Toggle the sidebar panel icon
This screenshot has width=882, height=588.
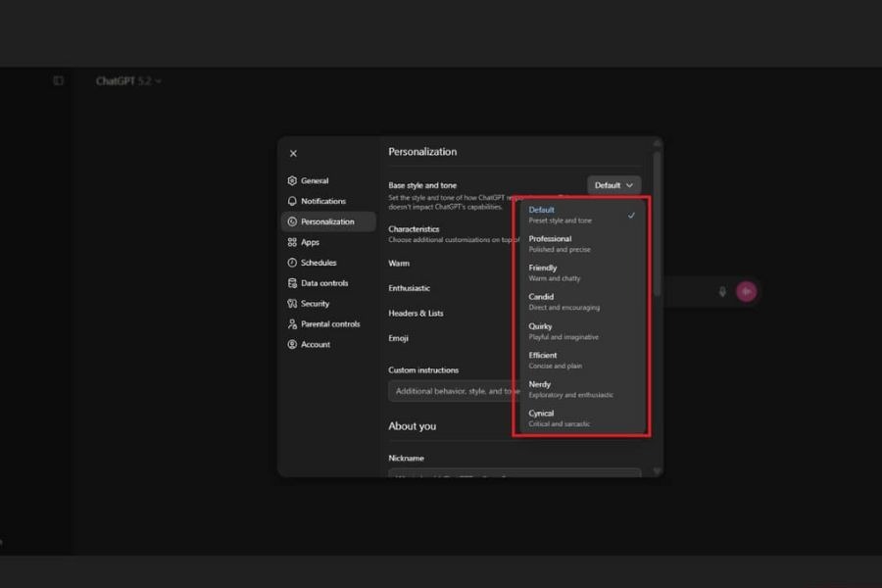[x=59, y=81]
